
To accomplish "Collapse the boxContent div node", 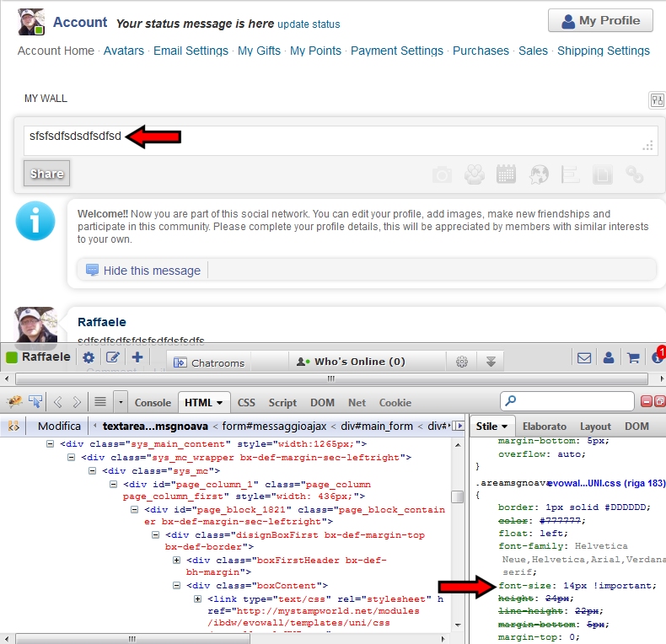I will [x=177, y=586].
